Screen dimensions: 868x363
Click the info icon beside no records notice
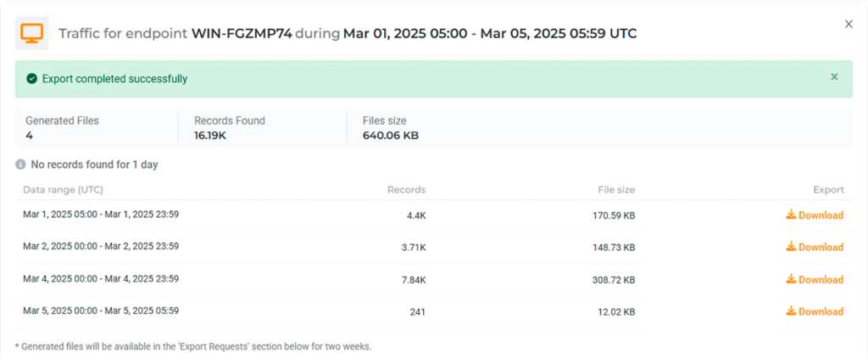point(20,165)
